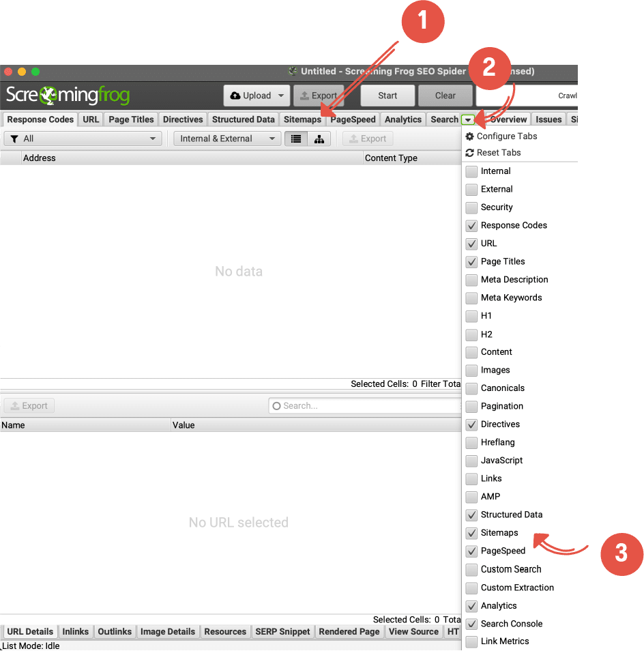
Task: Click the Upload cloud icon
Action: 235,96
